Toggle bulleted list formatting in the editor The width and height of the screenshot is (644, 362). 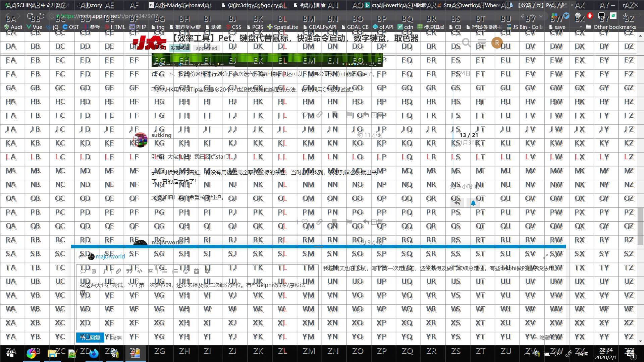pos(164,271)
